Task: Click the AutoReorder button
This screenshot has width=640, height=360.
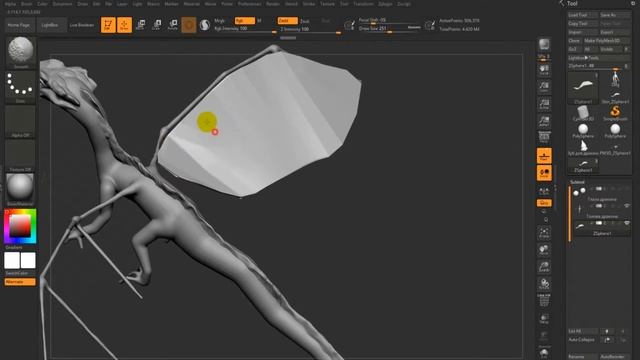Action: tap(615, 357)
